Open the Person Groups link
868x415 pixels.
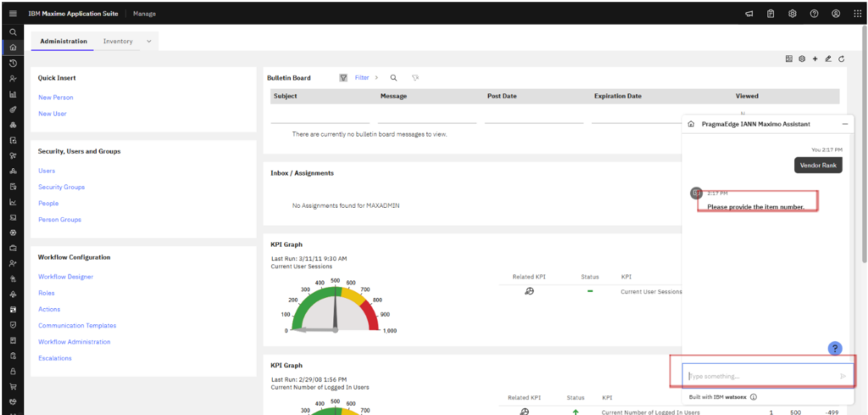[60, 220]
